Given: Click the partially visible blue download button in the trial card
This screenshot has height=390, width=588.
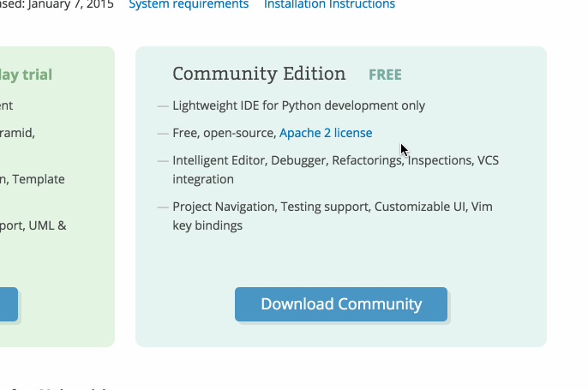Looking at the screenshot, I should pos(9,304).
